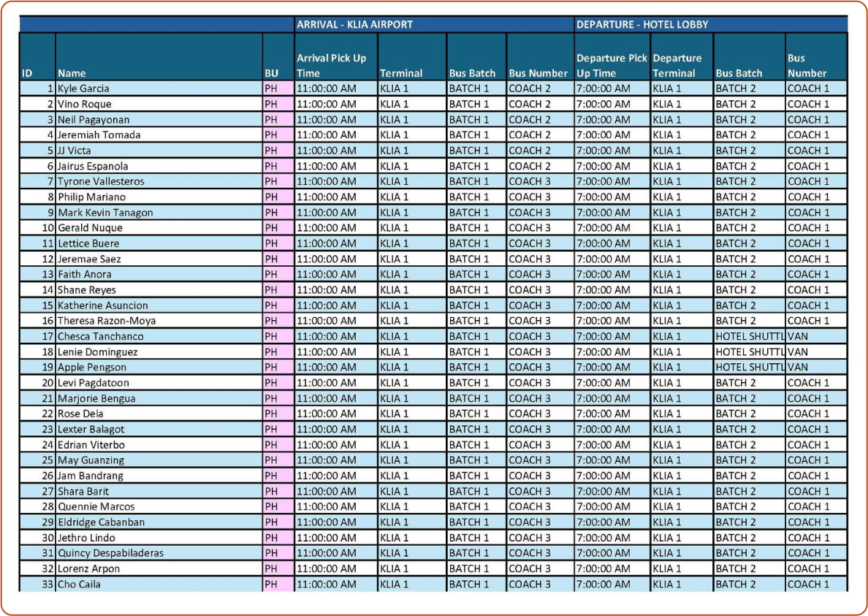Select ID number 25 cell for May Guanzing
The width and height of the screenshot is (868, 616).
coord(37,460)
